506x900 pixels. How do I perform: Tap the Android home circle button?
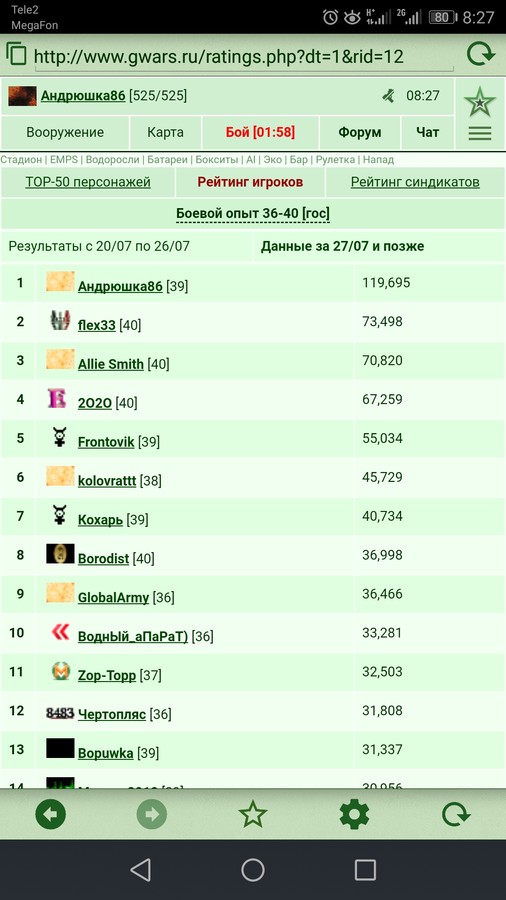pyautogui.click(x=252, y=870)
